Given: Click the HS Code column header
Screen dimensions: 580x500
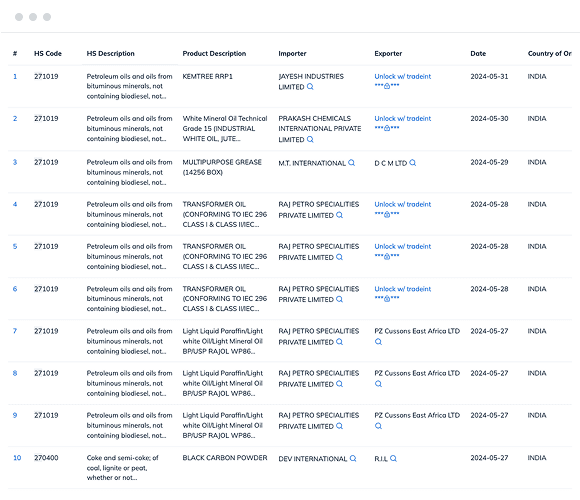Looking at the screenshot, I should [48, 54].
